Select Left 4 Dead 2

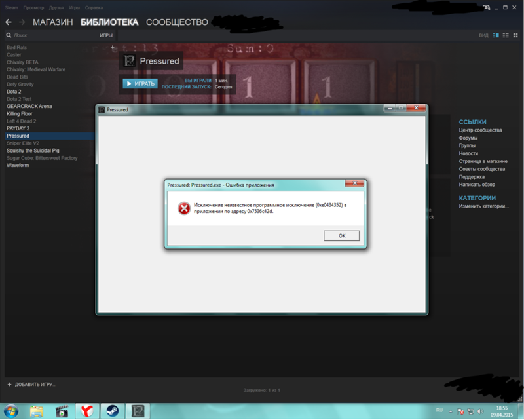22,121
